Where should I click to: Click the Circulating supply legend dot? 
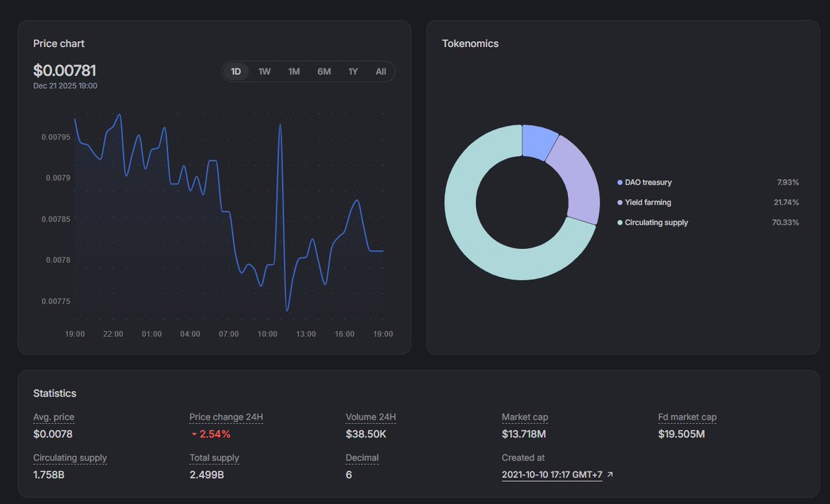620,223
